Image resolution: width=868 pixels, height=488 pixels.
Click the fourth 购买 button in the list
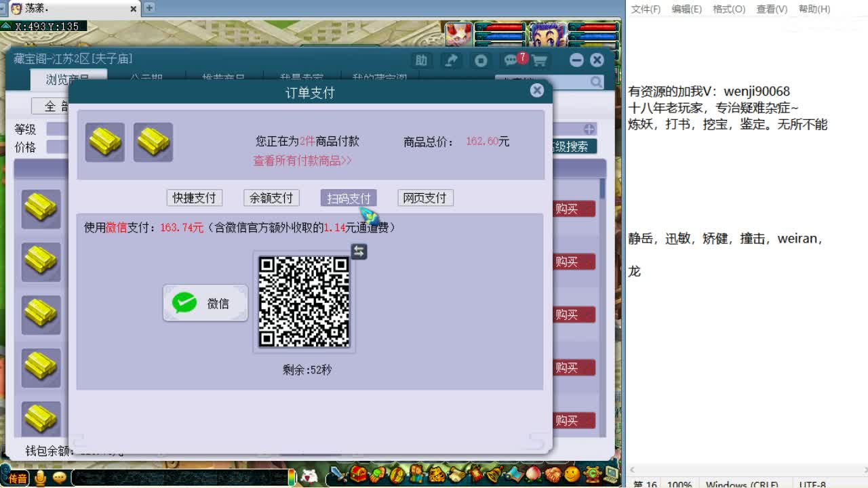click(574, 367)
